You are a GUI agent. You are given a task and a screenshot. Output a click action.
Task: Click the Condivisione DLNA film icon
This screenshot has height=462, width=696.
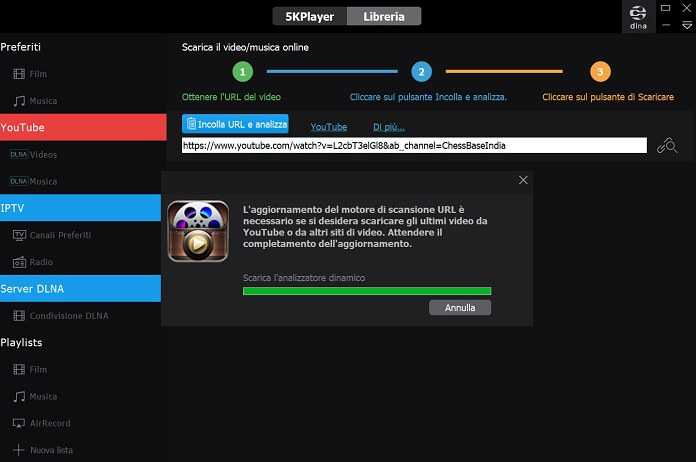point(19,316)
